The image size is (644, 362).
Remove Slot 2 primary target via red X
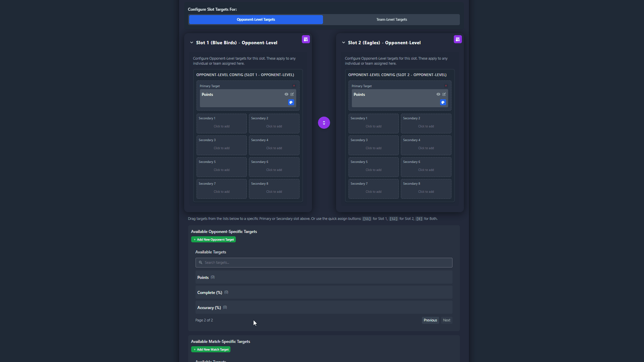tap(446, 86)
